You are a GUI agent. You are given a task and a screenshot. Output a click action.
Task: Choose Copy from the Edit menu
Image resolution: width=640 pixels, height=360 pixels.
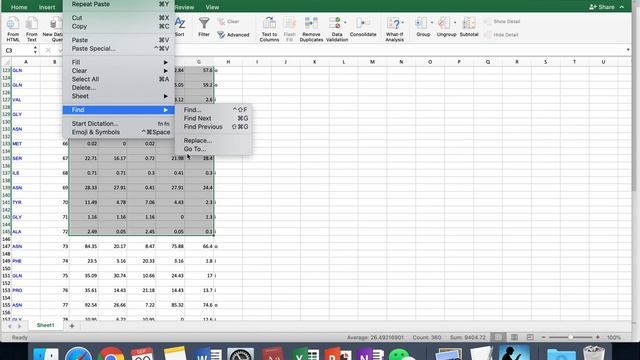point(118,26)
